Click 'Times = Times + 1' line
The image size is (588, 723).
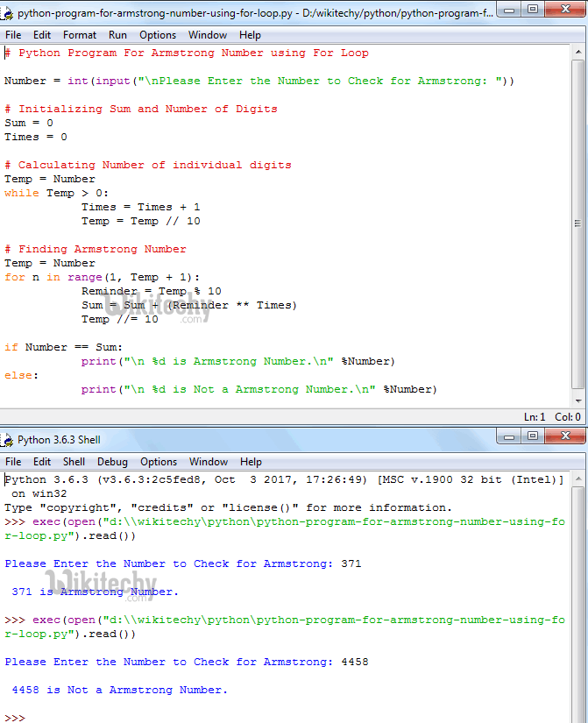[141, 207]
